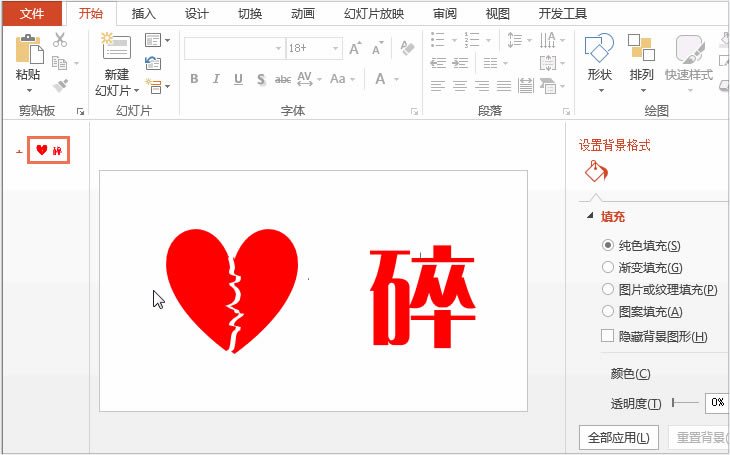Click the numbered list icon

coord(472,40)
